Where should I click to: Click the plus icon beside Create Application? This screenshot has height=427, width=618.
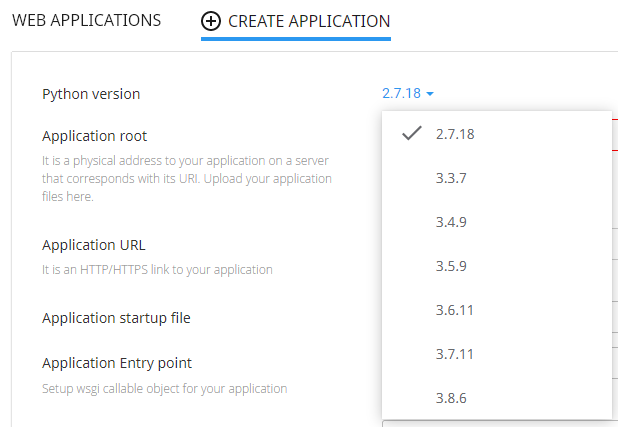(211, 21)
